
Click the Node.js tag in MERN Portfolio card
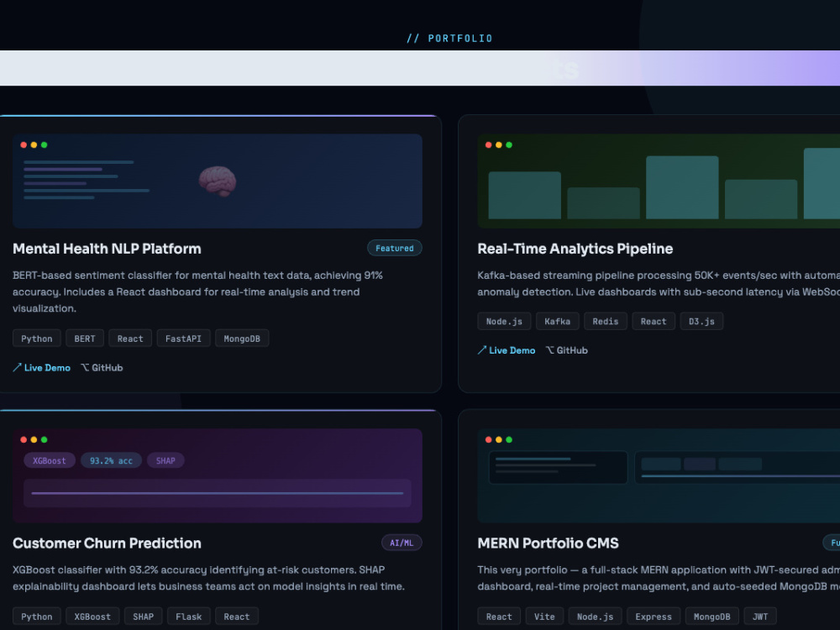click(x=596, y=617)
